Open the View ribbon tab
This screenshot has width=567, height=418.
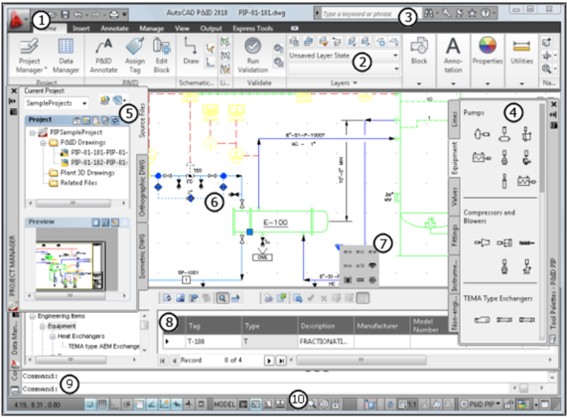[x=182, y=28]
